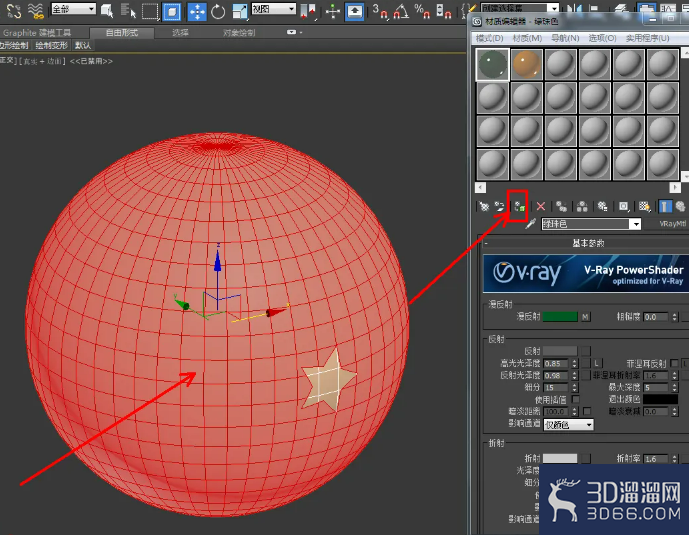This screenshot has height=535, width=689.
Task: Click Reset Map/Mtl red X icon
Action: 541,206
